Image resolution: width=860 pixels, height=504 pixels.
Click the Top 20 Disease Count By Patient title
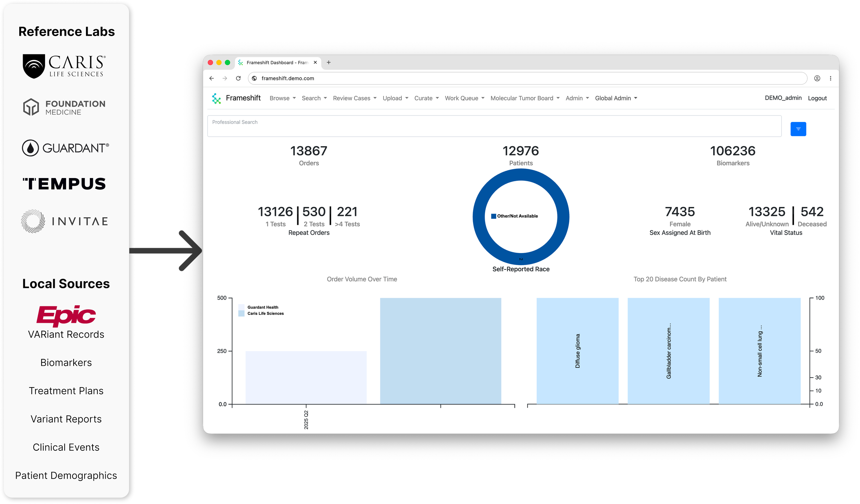click(x=680, y=279)
